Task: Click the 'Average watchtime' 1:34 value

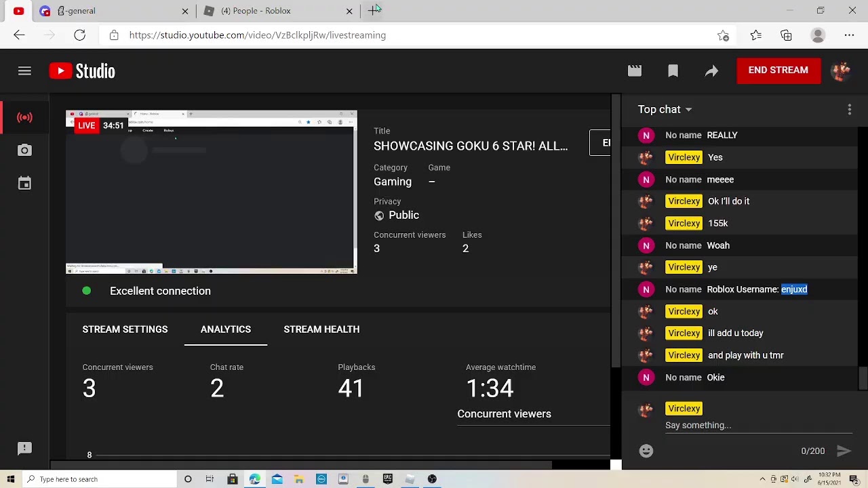Action: click(490, 388)
